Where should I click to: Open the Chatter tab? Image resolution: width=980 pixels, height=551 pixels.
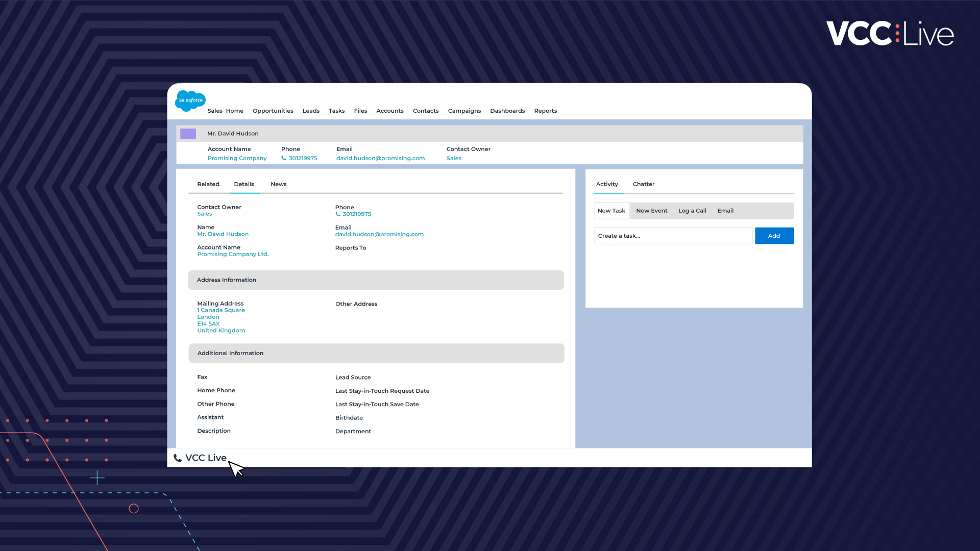click(x=643, y=184)
